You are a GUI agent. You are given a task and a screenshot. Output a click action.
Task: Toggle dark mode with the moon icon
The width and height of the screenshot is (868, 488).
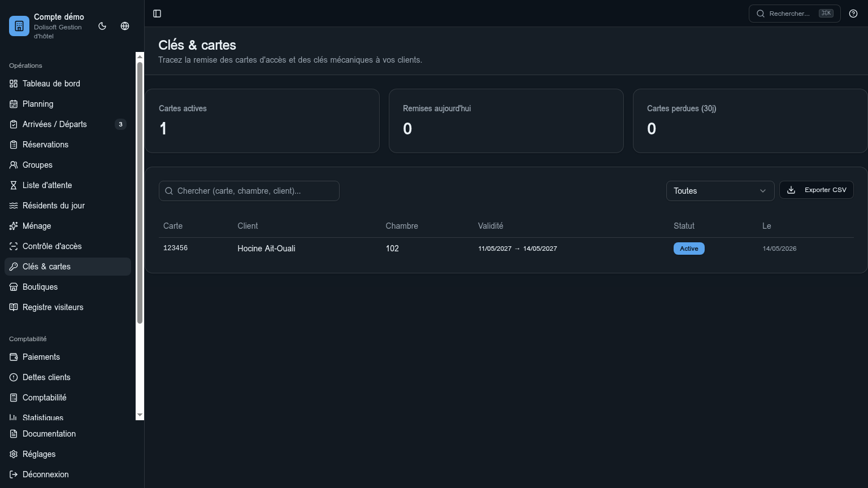tap(102, 26)
